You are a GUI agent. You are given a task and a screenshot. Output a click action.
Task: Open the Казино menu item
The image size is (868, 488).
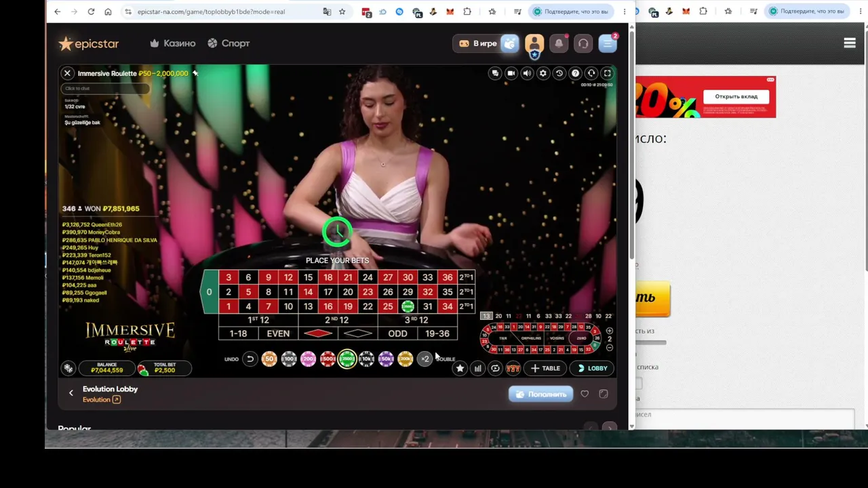[x=173, y=43]
